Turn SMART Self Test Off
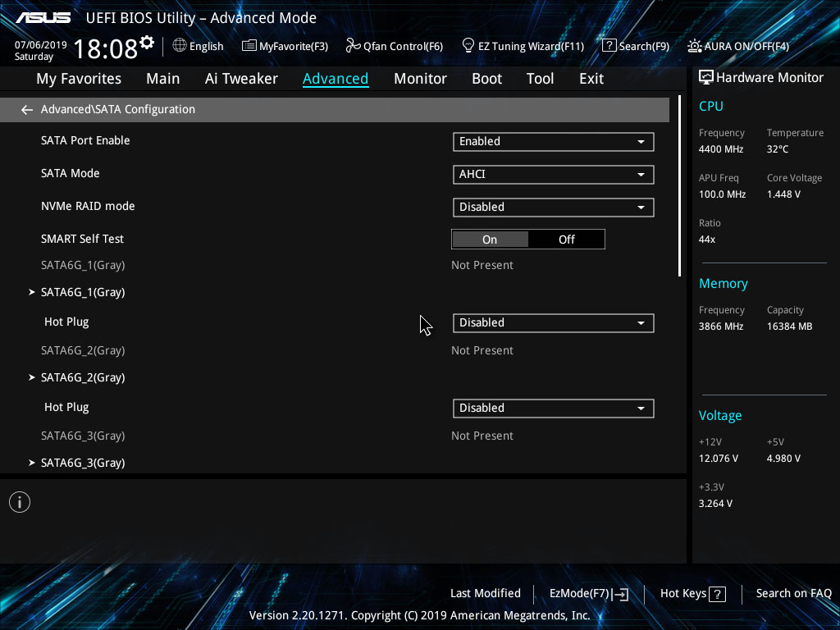The height and width of the screenshot is (630, 840). pos(566,240)
